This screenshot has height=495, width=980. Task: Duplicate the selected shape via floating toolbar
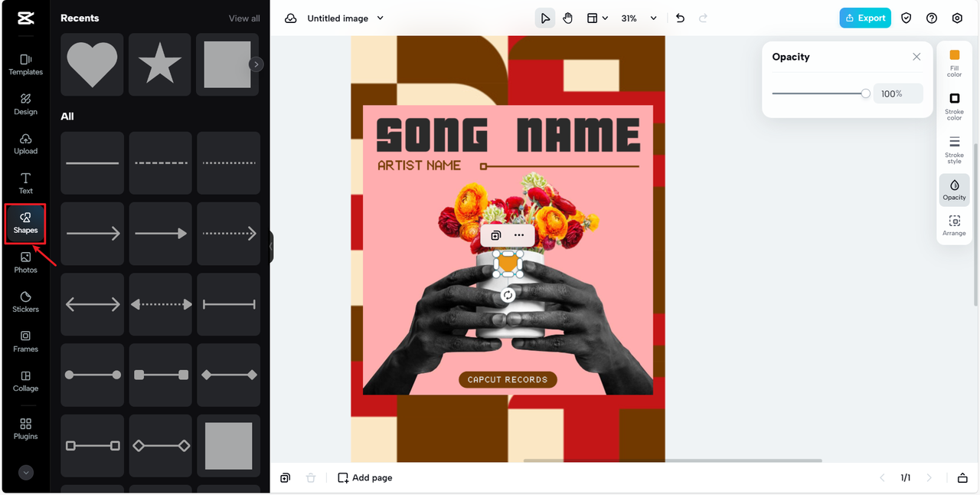pyautogui.click(x=495, y=235)
